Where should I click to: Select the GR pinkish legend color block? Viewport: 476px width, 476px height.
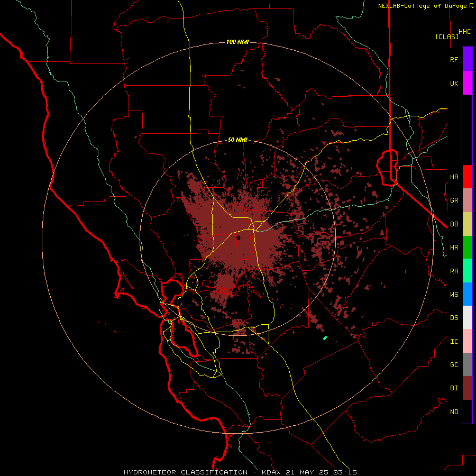[x=467, y=200]
